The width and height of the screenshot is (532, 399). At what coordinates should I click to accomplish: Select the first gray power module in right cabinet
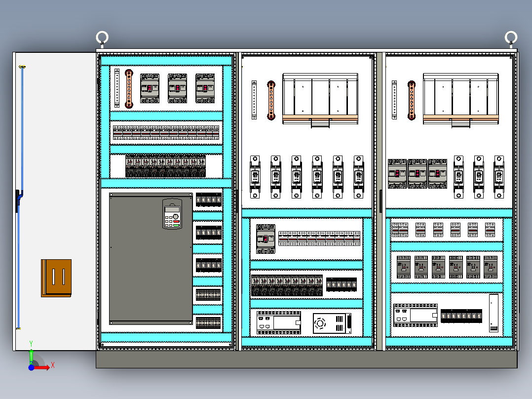pos(404,267)
